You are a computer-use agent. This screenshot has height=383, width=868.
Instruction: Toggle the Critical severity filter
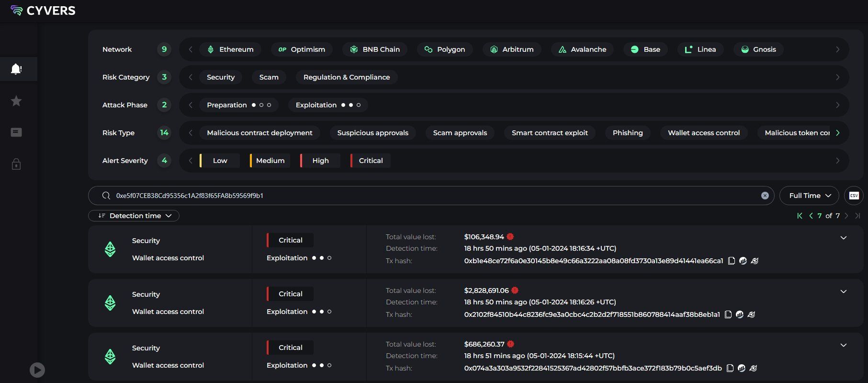370,161
